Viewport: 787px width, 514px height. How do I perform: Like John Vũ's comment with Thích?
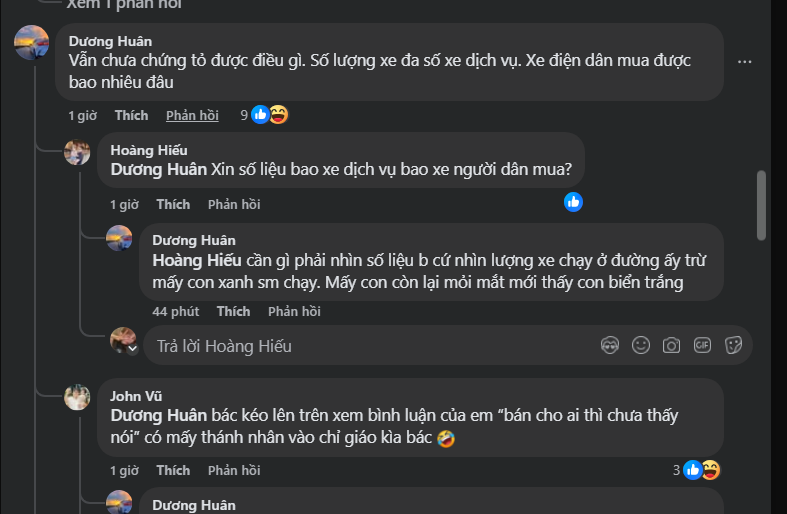(x=173, y=471)
